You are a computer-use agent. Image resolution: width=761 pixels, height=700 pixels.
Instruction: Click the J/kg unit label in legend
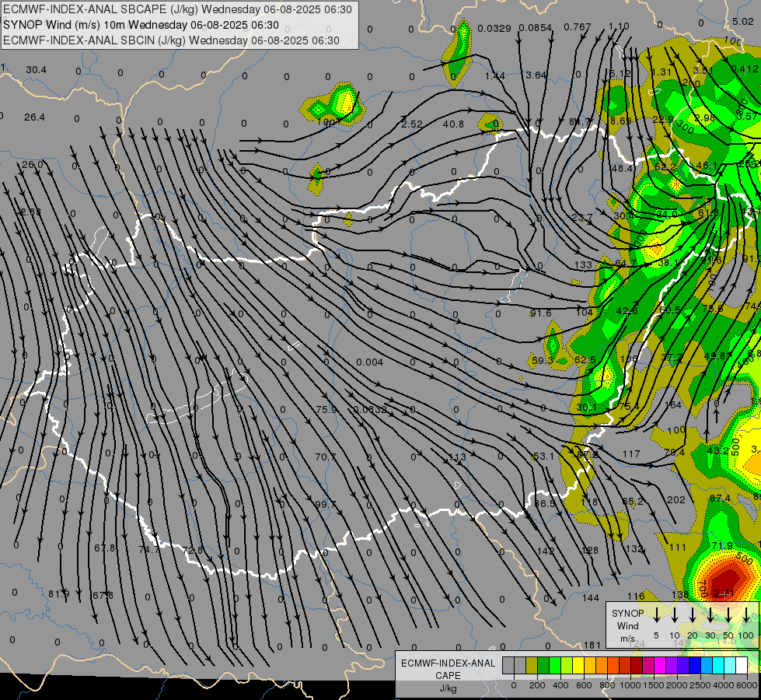448,688
